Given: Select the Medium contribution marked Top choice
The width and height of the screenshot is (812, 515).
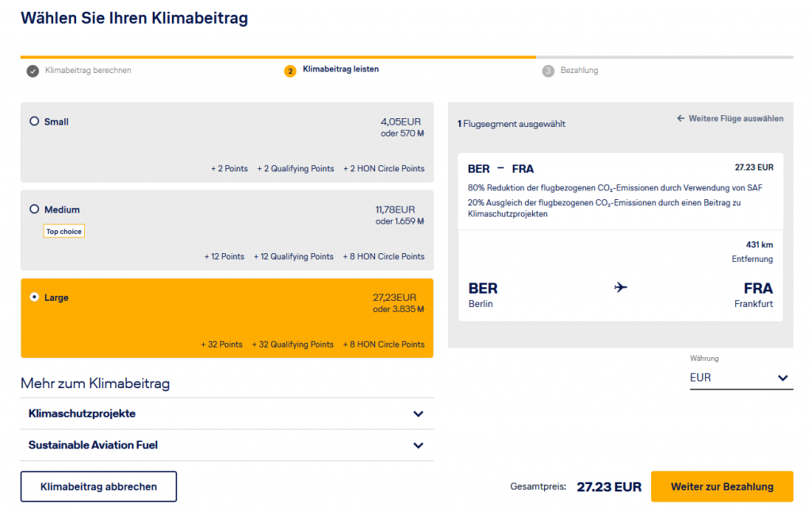Looking at the screenshot, I should tap(33, 209).
